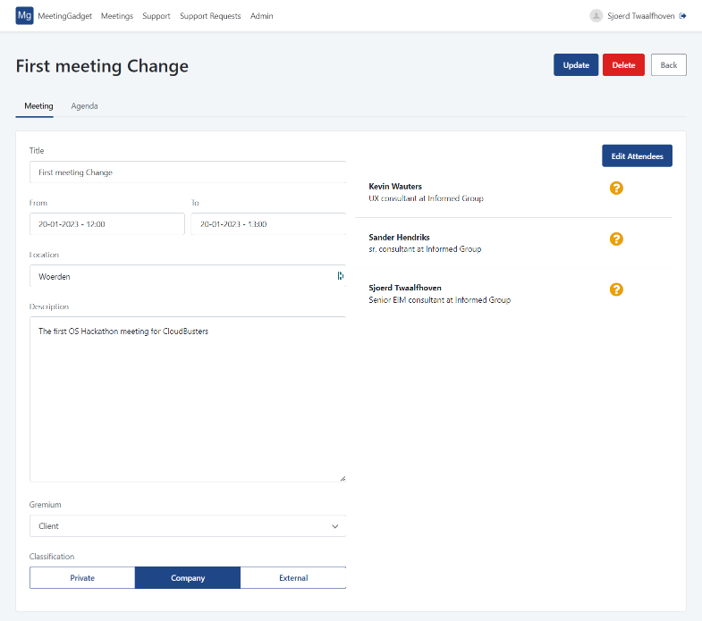702x621 pixels.
Task: Click Sander Hendriks' question mark status icon
Action: coord(616,239)
